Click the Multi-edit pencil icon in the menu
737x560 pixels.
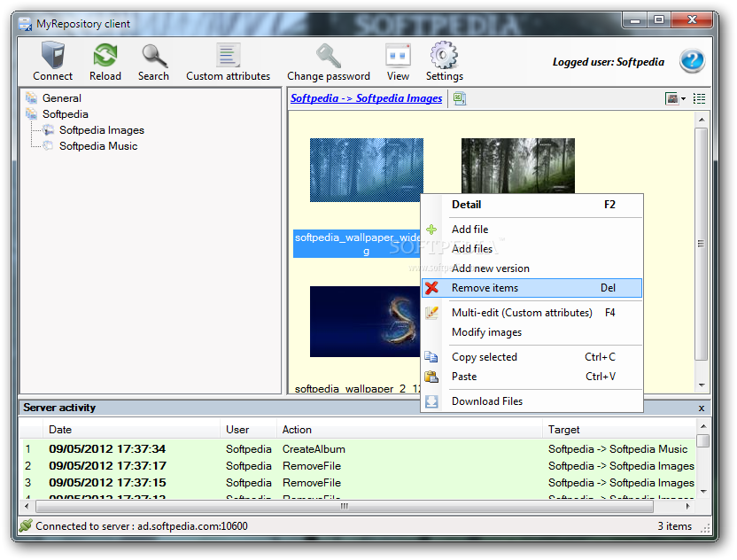[x=431, y=313]
